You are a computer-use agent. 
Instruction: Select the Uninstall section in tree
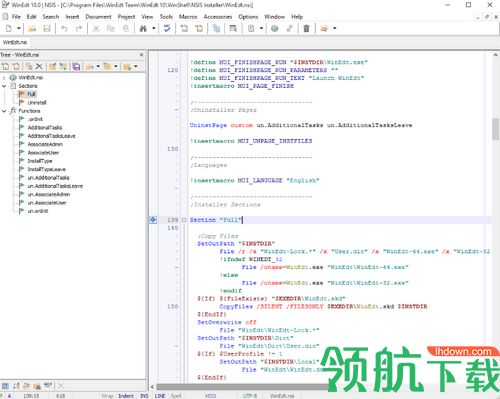(37, 103)
